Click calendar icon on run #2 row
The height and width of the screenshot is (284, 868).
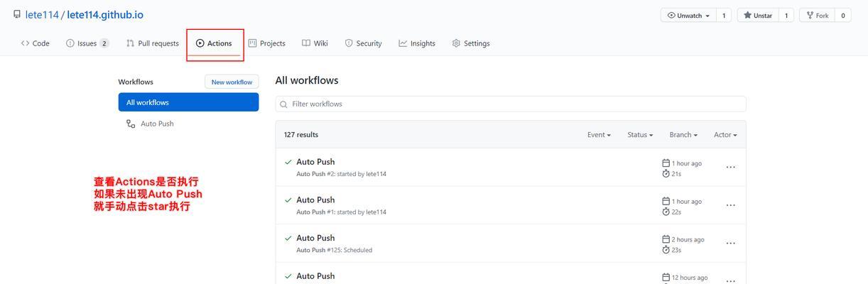[x=666, y=163]
